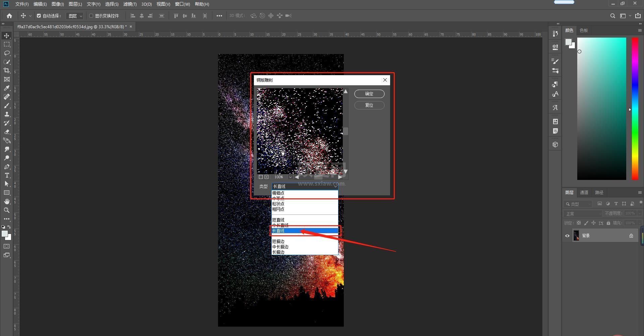644x336 pixels.
Task: Open the 文件(F) menu
Action: 22,4
